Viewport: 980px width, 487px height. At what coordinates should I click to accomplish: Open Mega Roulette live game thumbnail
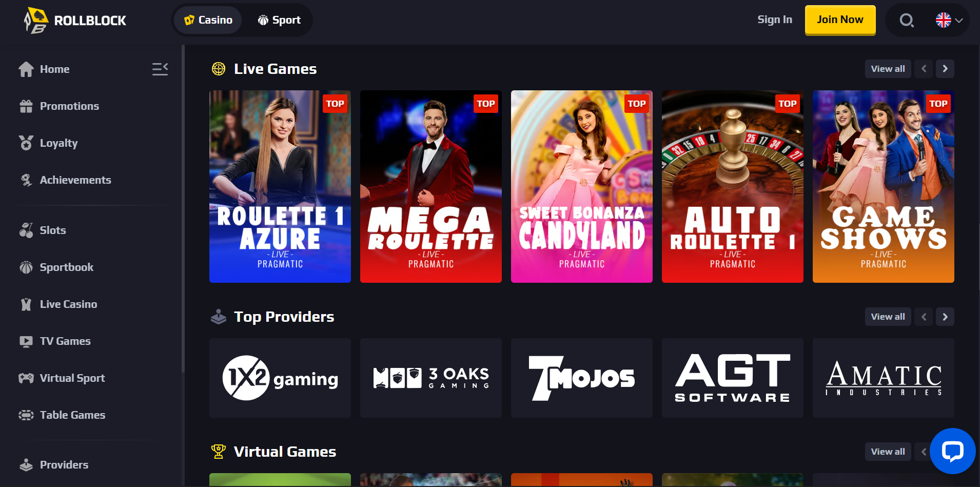[431, 187]
